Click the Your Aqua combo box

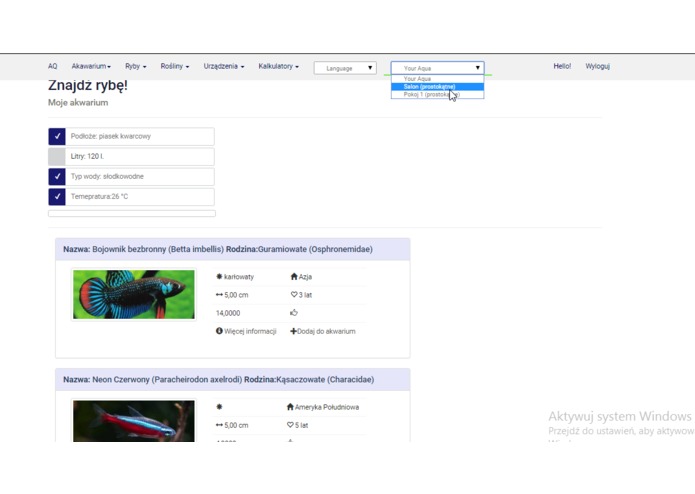(437, 68)
